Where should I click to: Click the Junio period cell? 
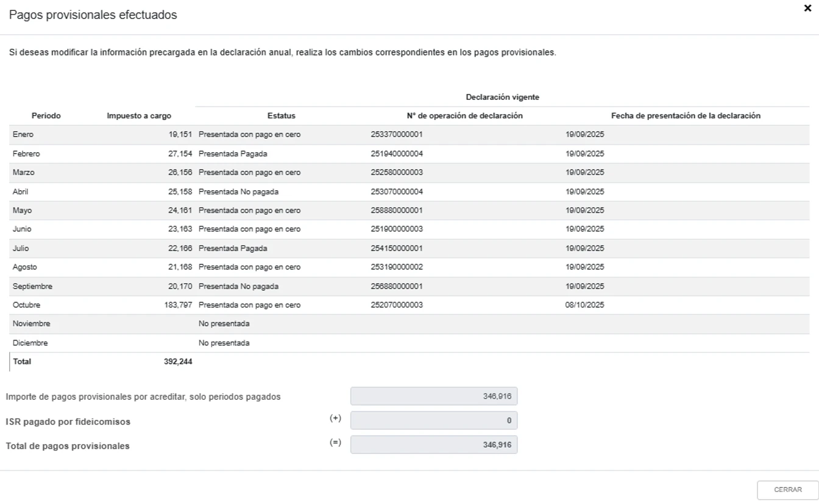point(22,229)
